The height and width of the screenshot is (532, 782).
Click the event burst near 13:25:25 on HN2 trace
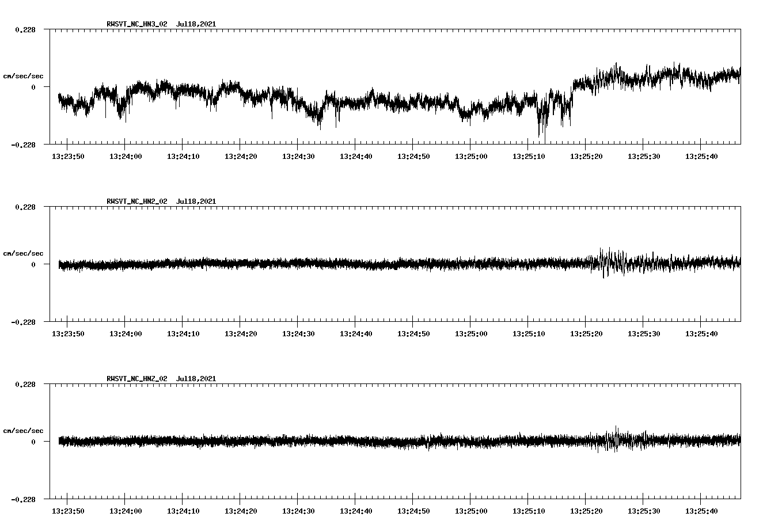coord(610,265)
